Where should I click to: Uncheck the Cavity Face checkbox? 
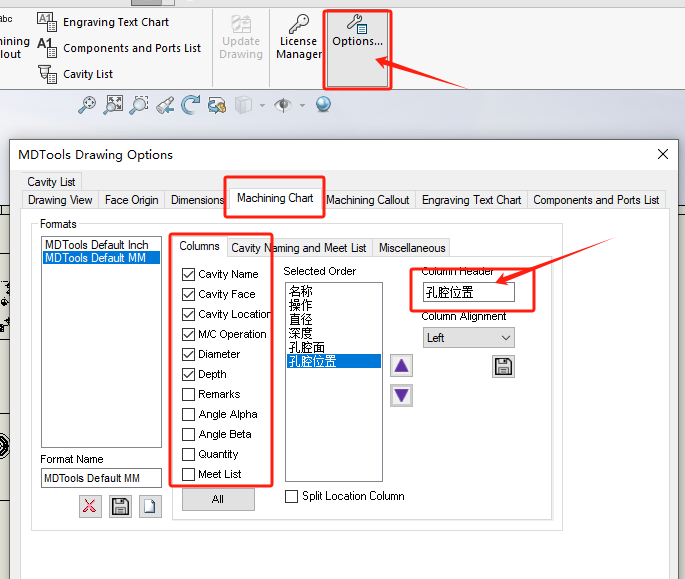click(x=188, y=295)
